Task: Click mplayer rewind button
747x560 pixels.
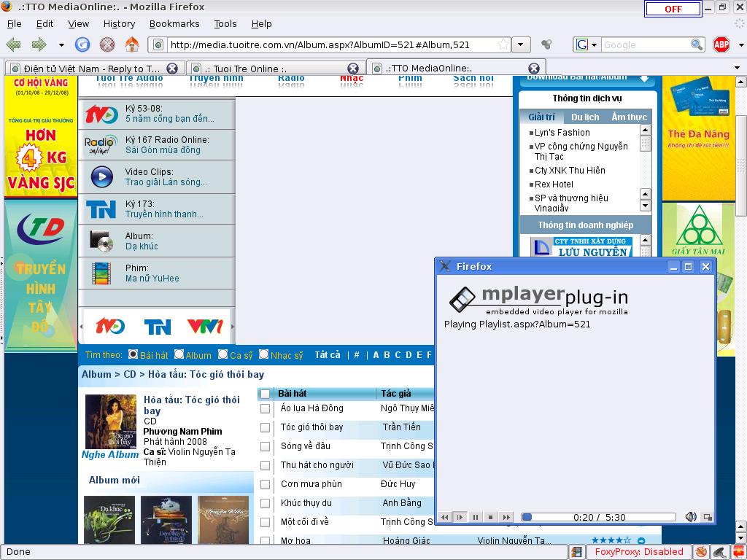Action: click(444, 517)
